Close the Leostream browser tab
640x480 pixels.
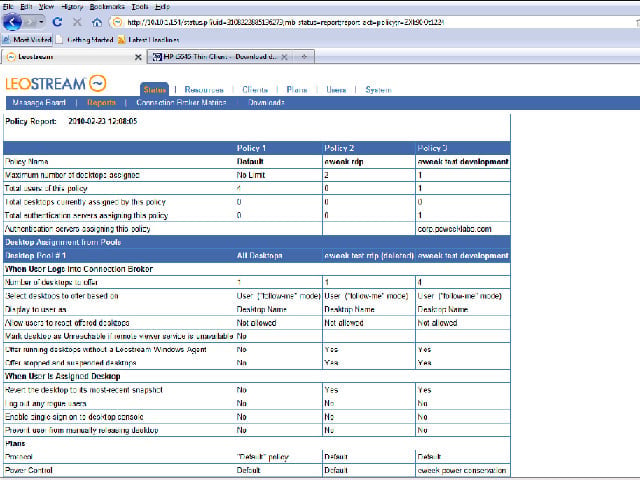pyautogui.click(x=138, y=57)
